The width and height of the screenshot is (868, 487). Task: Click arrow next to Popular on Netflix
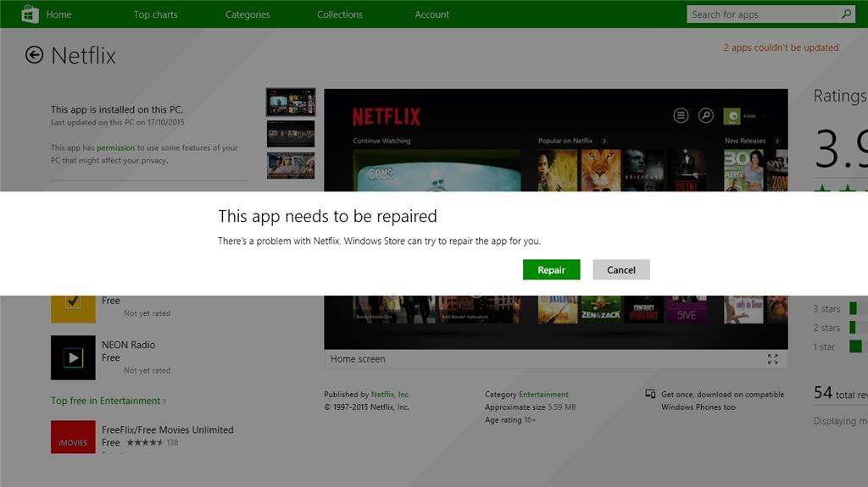click(x=604, y=141)
